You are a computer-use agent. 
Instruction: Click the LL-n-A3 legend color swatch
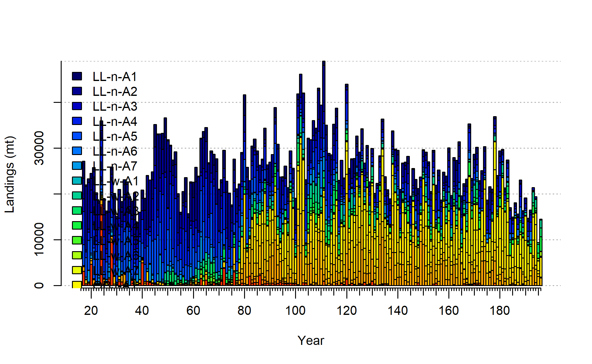pyautogui.click(x=77, y=106)
